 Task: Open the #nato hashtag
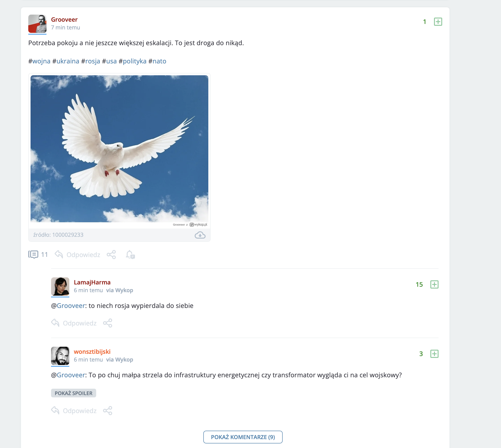tap(158, 61)
